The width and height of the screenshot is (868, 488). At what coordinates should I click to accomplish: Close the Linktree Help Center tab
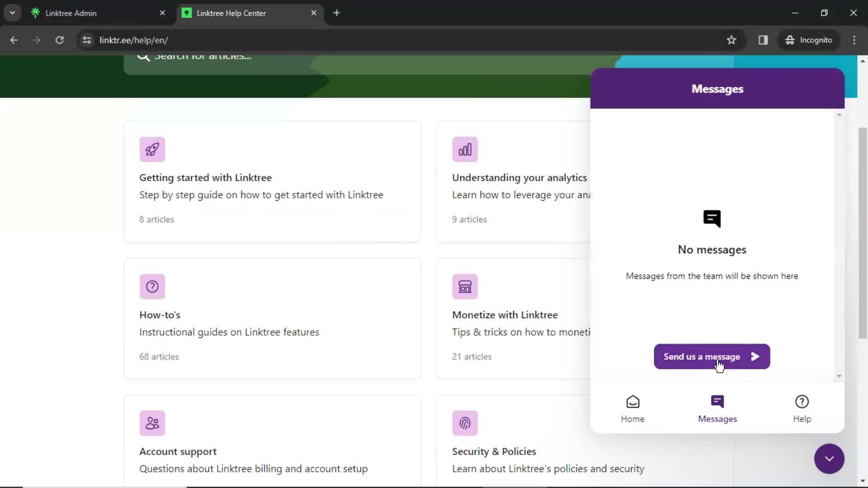(314, 13)
